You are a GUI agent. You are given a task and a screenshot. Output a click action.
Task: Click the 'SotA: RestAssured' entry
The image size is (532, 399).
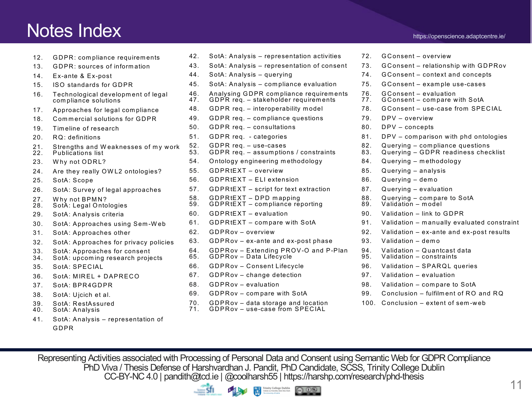click(84, 304)
